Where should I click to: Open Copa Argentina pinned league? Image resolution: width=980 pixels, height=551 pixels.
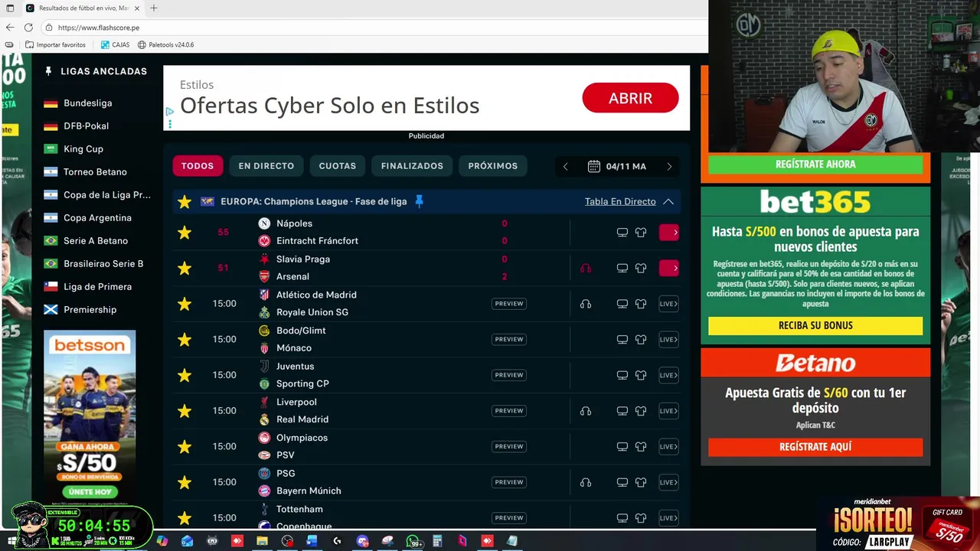pos(97,218)
